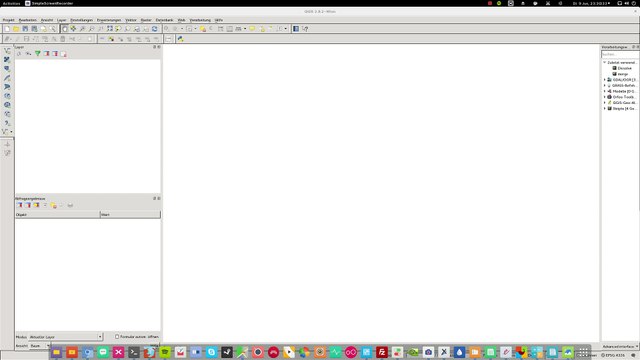
Task: Add SpatiaLite layer from the left sidebar
Action: (7, 78)
